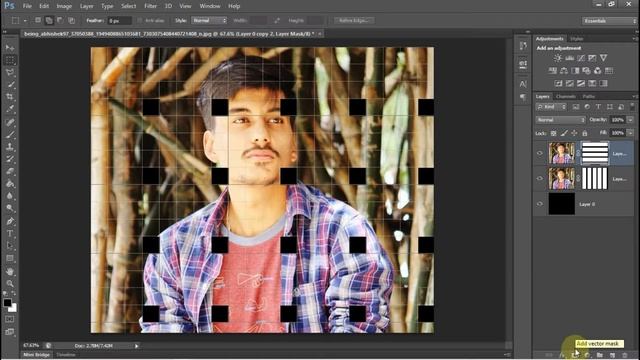Select the Rectangle shape tool
Image resolution: width=640 pixels, height=360 pixels.
[10, 258]
